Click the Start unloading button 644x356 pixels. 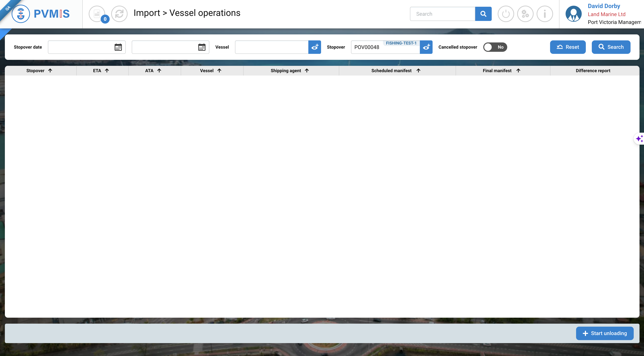[605, 333]
